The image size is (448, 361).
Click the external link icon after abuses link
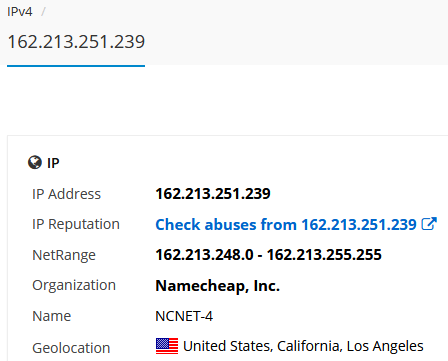pos(429,224)
